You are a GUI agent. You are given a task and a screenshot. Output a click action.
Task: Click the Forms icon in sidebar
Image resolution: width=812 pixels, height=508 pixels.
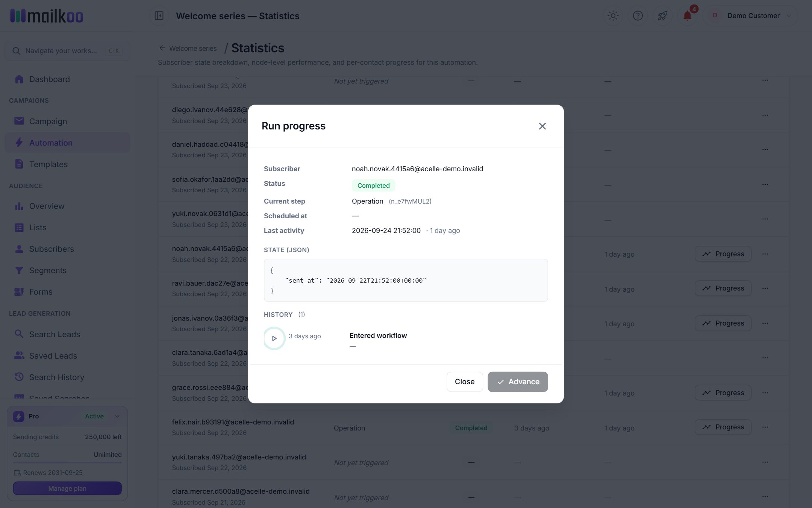(19, 292)
